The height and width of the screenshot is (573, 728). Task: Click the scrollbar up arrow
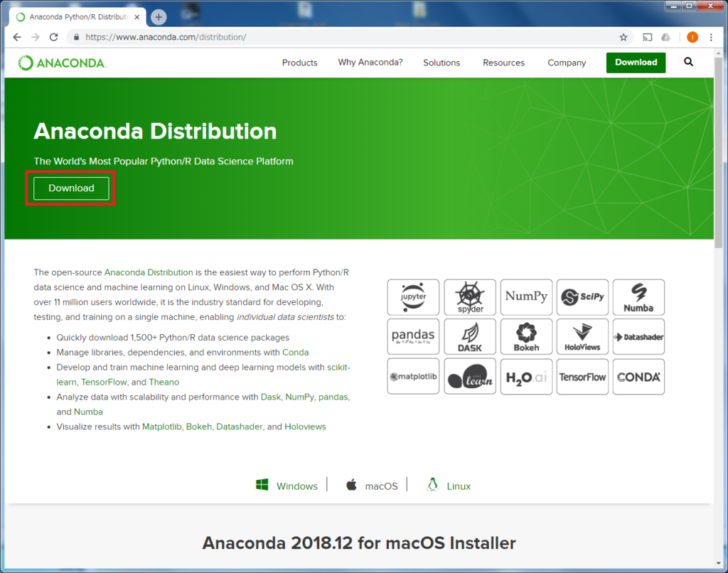(719, 53)
